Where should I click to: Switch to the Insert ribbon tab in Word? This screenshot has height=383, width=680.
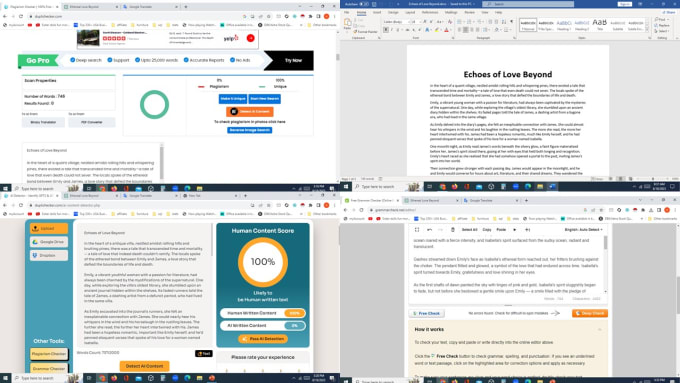point(377,13)
